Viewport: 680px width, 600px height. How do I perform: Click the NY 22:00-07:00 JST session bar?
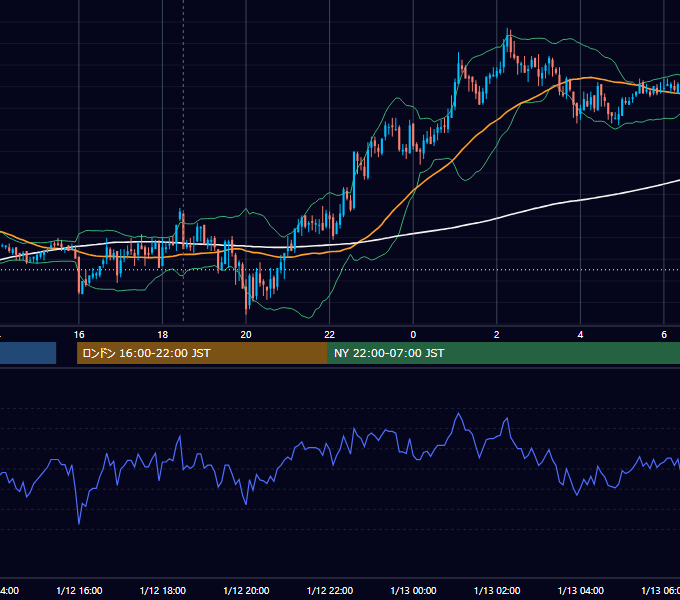tap(503, 353)
